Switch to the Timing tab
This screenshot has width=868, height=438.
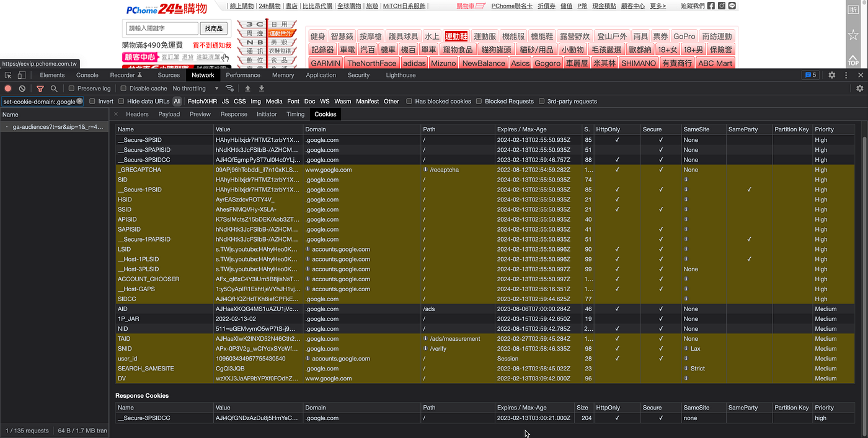295,114
